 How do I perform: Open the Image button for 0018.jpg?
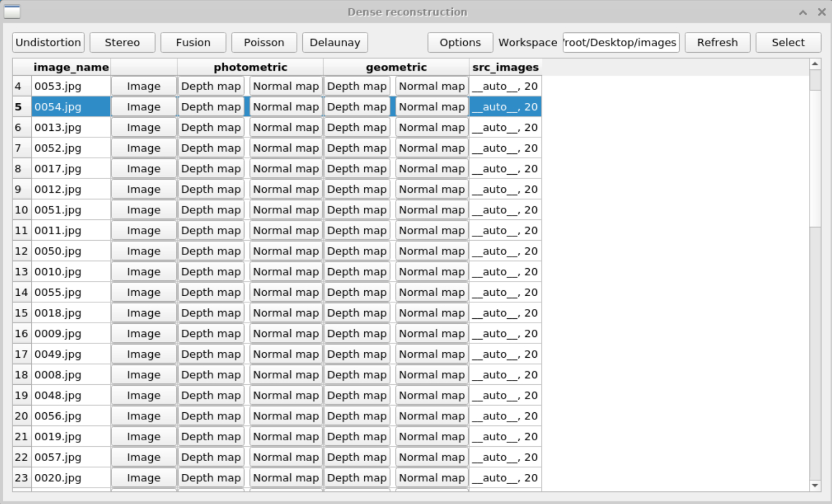144,313
